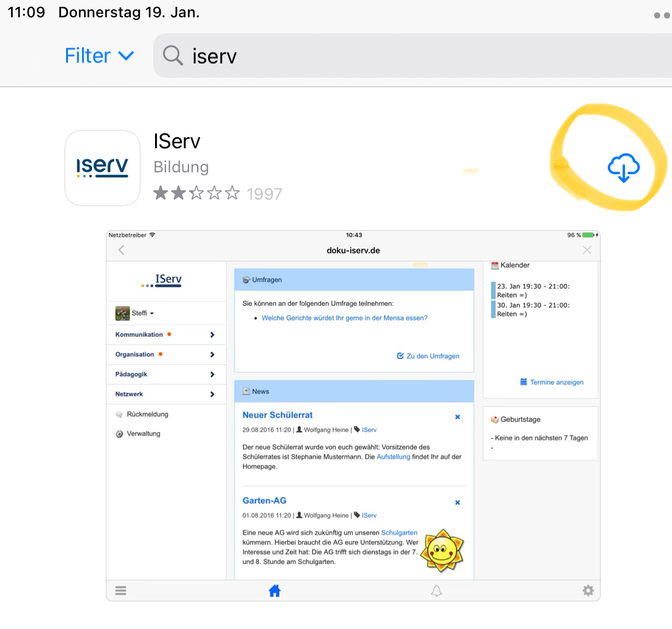Screen dimensions: 672x629
Task: Open the Steffi user dropdown
Action: (x=143, y=313)
